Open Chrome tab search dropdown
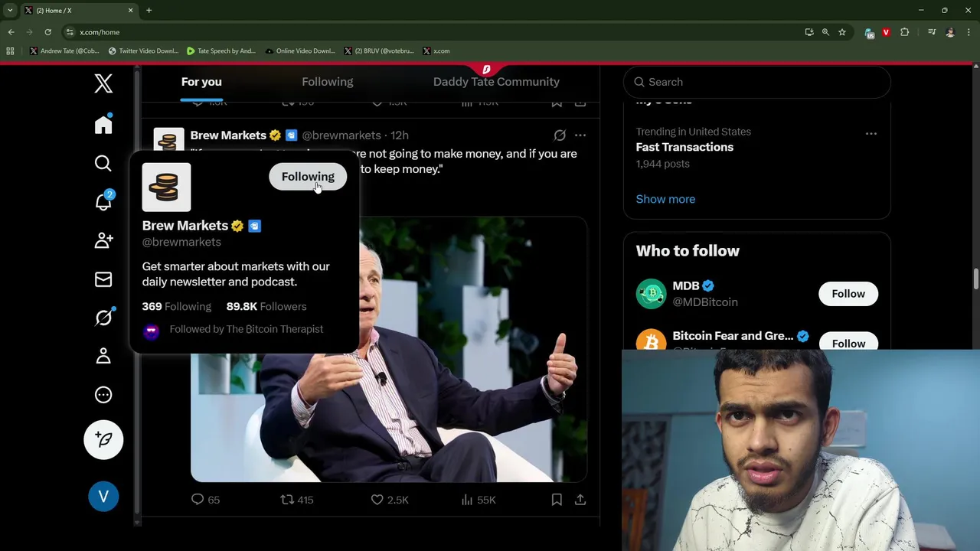 10,10
